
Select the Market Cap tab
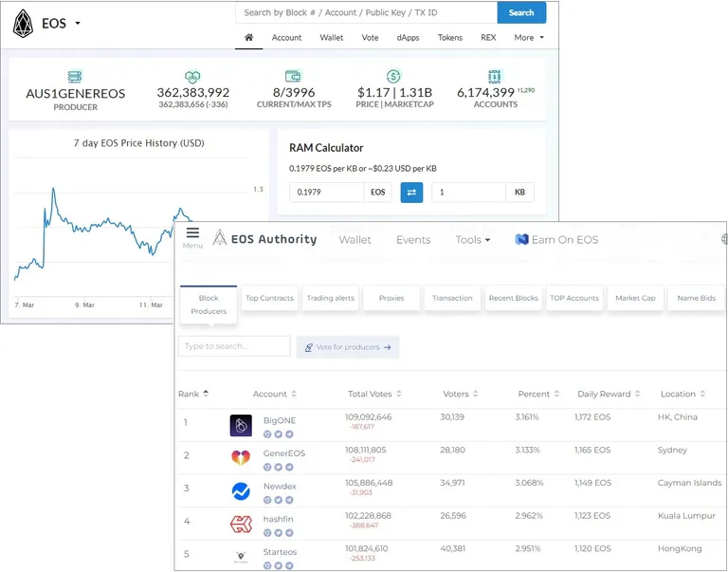point(636,298)
